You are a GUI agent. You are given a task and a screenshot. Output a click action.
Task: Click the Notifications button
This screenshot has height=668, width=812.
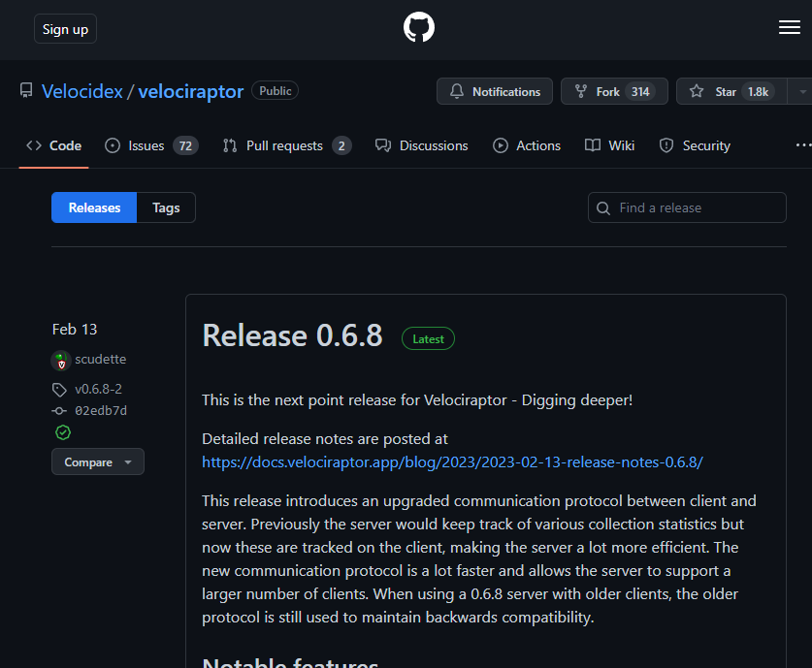tap(495, 91)
